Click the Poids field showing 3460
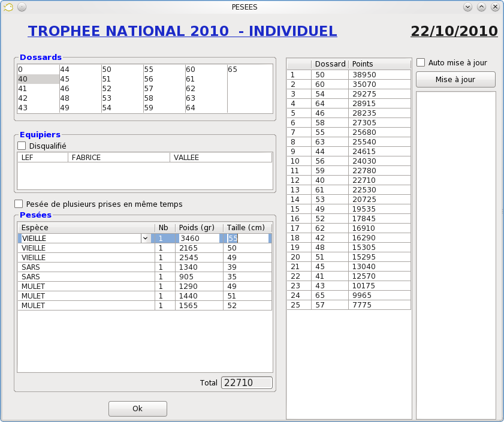Image resolution: width=504 pixels, height=422 pixels. [199, 238]
